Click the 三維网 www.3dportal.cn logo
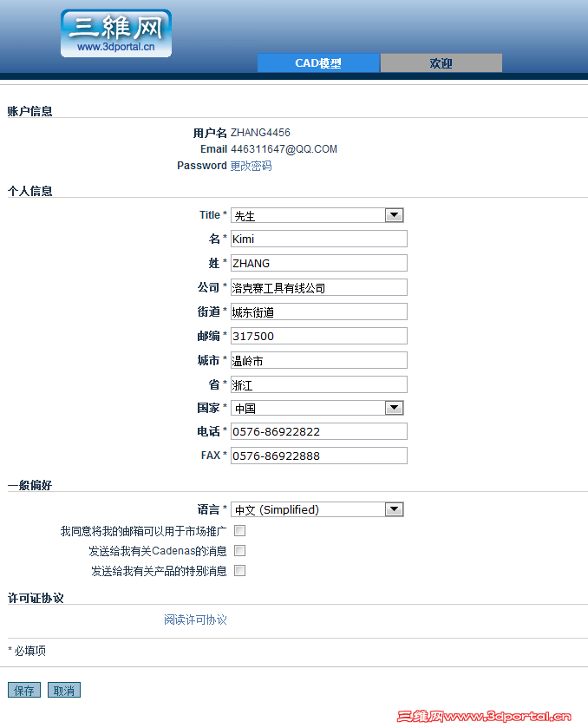 [x=116, y=33]
